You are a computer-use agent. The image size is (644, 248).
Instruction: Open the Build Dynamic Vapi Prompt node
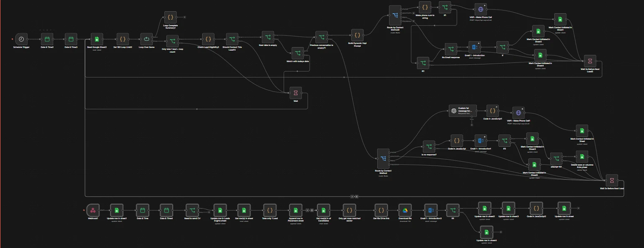pos(357,36)
